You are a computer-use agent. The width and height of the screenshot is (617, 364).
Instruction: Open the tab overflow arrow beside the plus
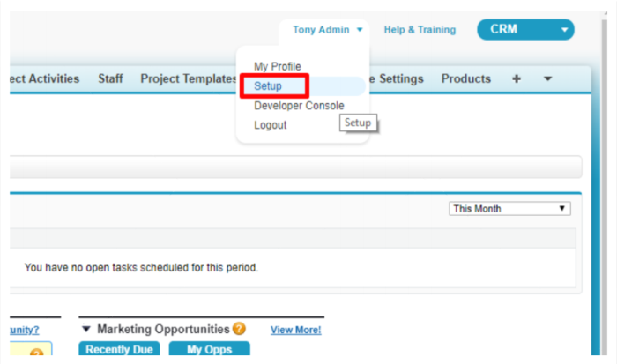[x=547, y=78]
